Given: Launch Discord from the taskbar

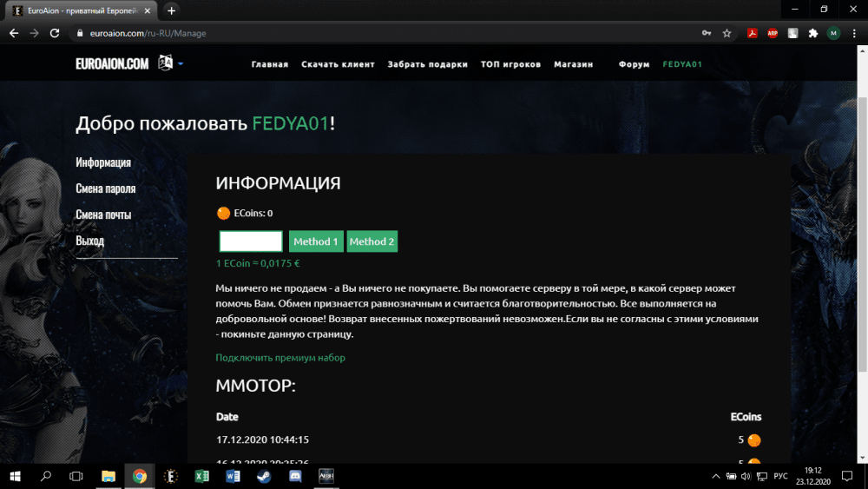Looking at the screenshot, I should 294,476.
